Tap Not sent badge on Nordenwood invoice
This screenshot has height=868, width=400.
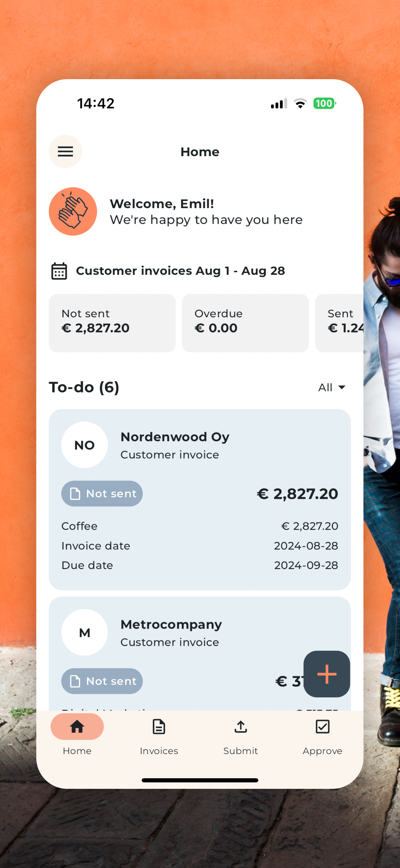coord(102,494)
